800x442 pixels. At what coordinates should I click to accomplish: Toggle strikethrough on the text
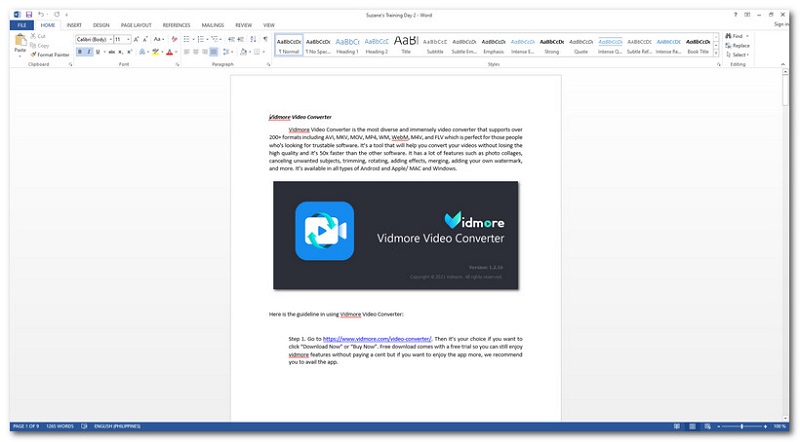(x=111, y=52)
